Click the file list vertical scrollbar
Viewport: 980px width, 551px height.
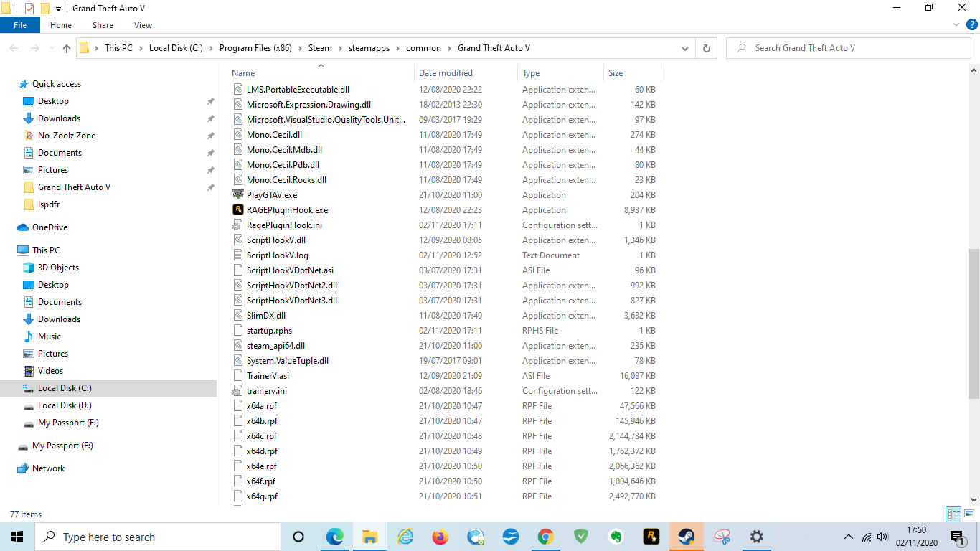tap(974, 323)
